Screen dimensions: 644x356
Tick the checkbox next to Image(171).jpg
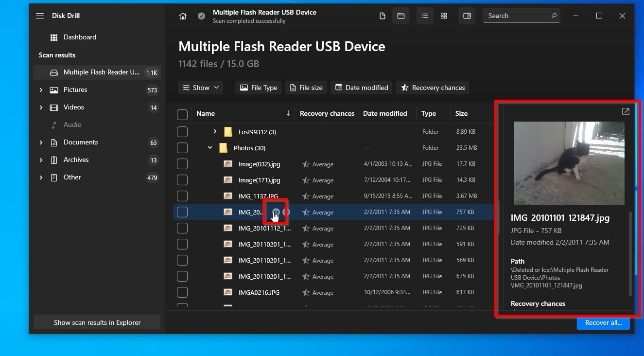click(x=182, y=180)
